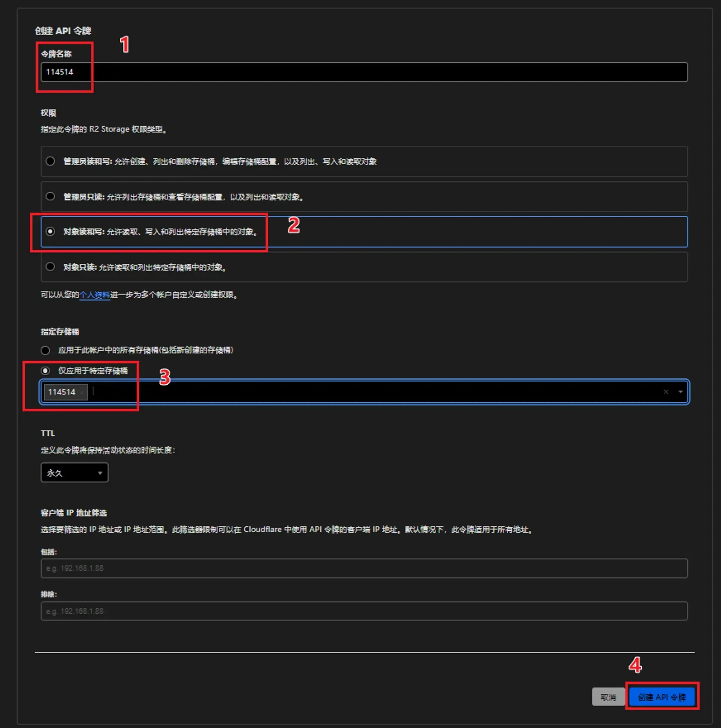Select 管理员只读 permission radio

click(50, 196)
